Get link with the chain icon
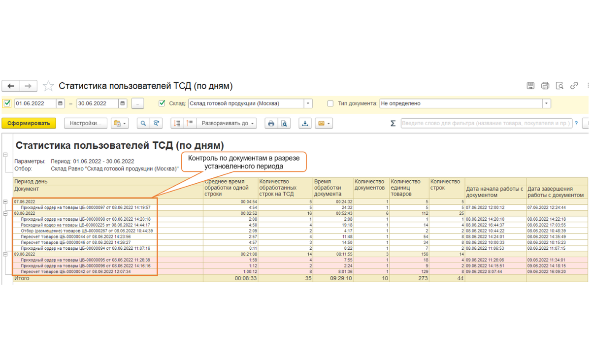The image size is (591, 364). (x=574, y=86)
